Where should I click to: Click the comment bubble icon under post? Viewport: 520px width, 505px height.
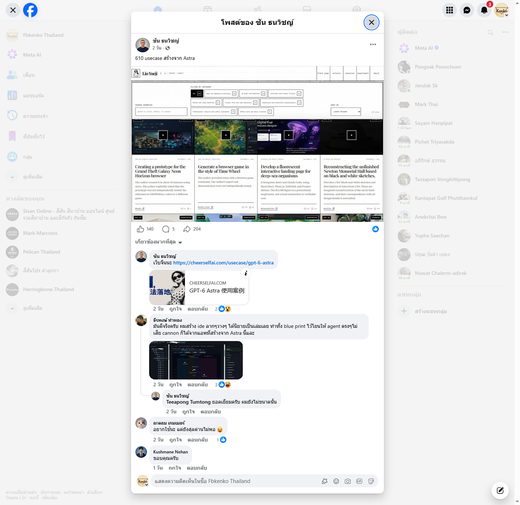click(166, 229)
